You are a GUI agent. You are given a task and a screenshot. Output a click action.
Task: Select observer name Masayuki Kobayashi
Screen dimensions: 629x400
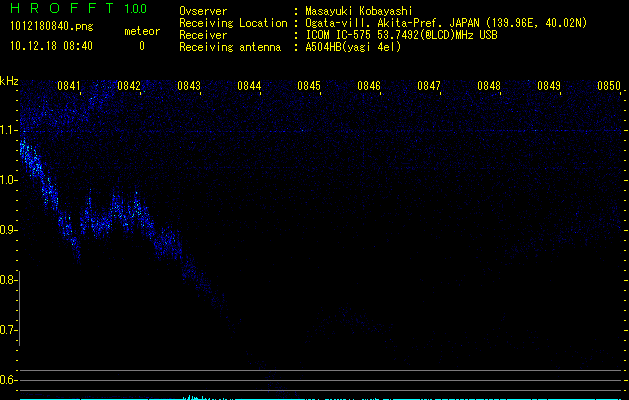click(x=359, y=11)
